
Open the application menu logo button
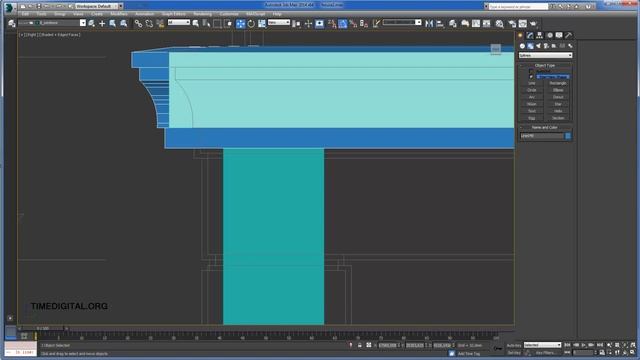click(x=9, y=7)
